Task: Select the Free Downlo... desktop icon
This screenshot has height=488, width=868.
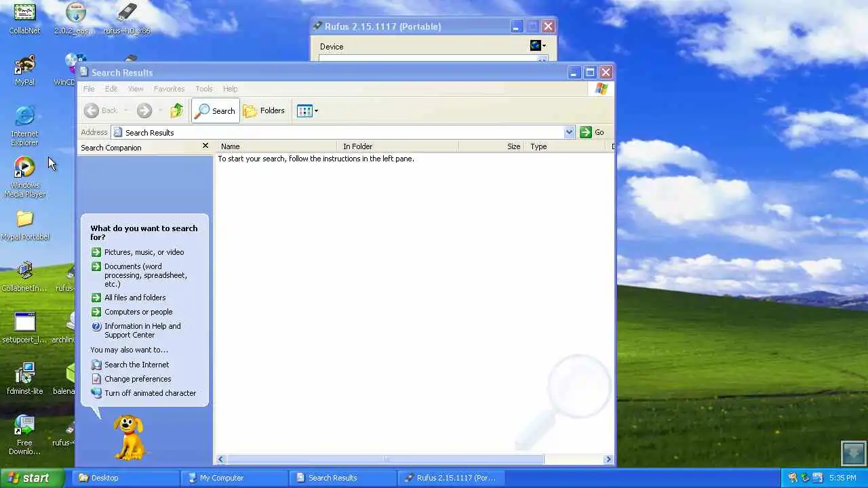Action: tap(24, 435)
